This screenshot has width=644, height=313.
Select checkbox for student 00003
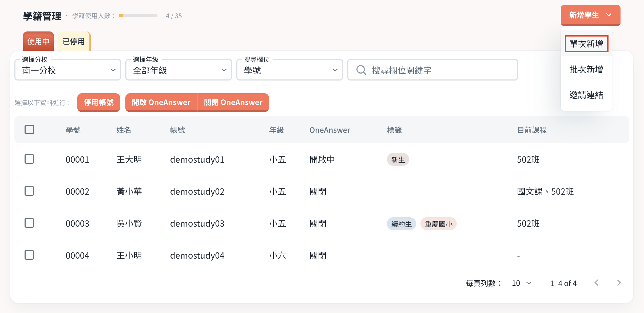click(x=29, y=223)
